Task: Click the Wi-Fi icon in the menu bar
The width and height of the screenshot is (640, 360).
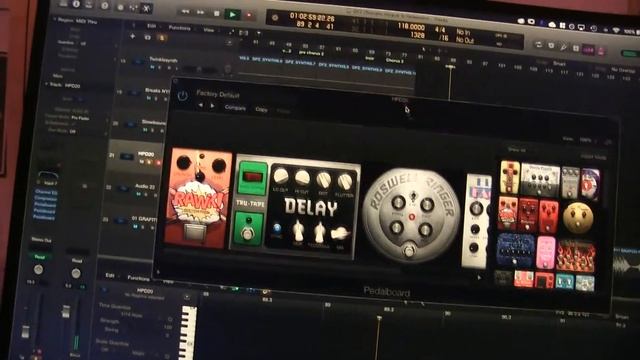Action: pyautogui.click(x=616, y=30)
